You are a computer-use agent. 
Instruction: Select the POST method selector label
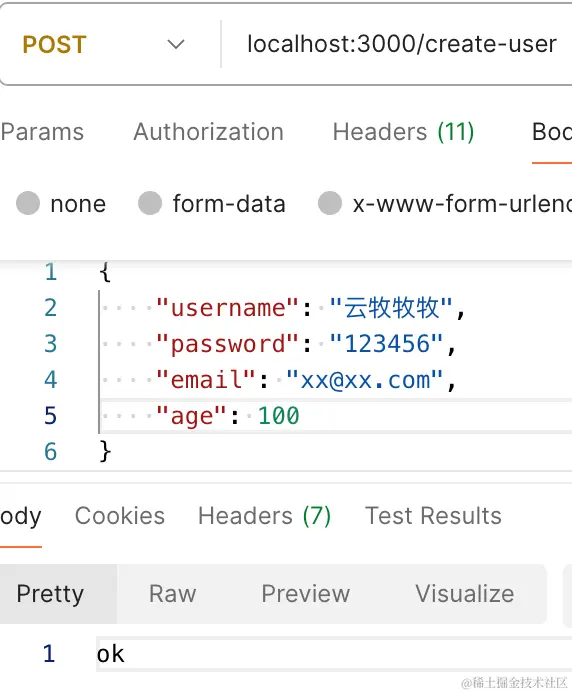(54, 45)
